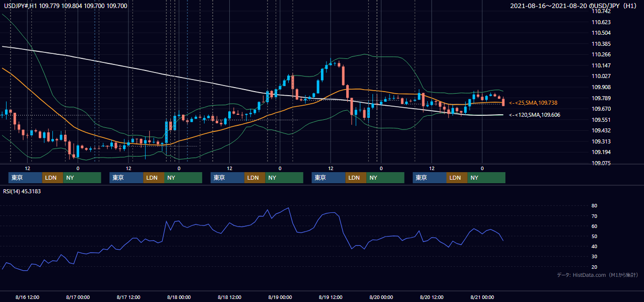
Task: Click the 東京 session block for 8/20
Action: click(429, 178)
